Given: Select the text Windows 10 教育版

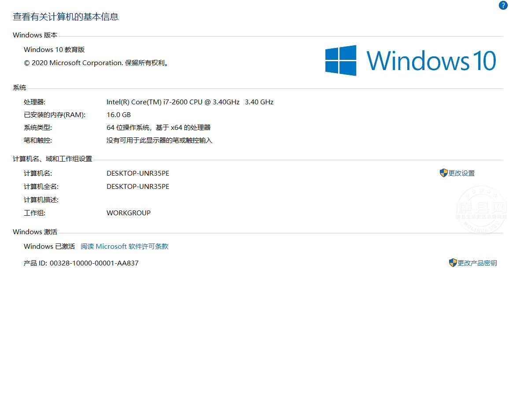Looking at the screenshot, I should coord(54,50).
